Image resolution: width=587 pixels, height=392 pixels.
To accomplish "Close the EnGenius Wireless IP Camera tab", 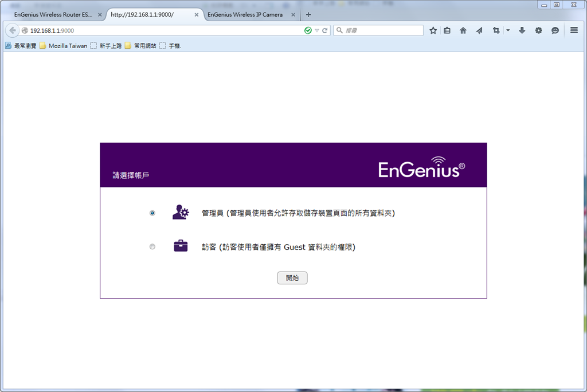I will (x=293, y=15).
